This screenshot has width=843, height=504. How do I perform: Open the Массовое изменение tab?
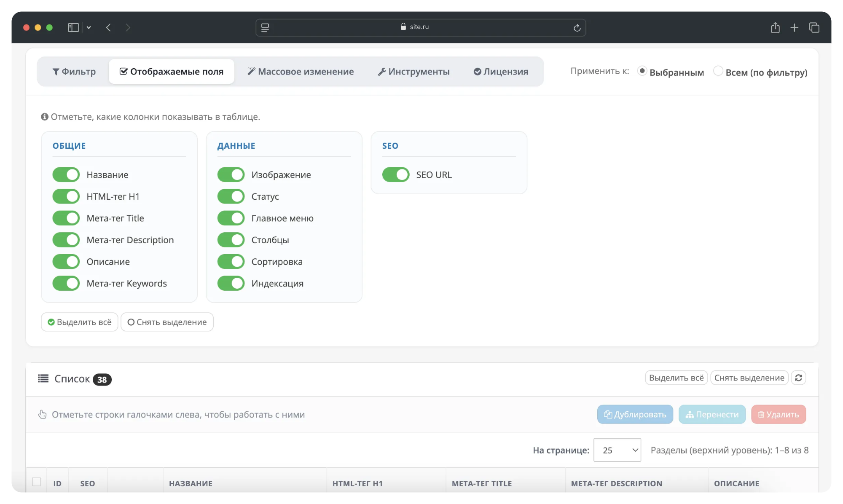tap(301, 72)
